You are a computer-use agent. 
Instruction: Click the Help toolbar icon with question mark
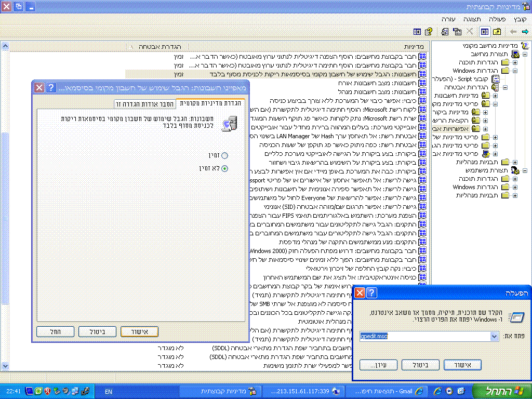(428, 32)
